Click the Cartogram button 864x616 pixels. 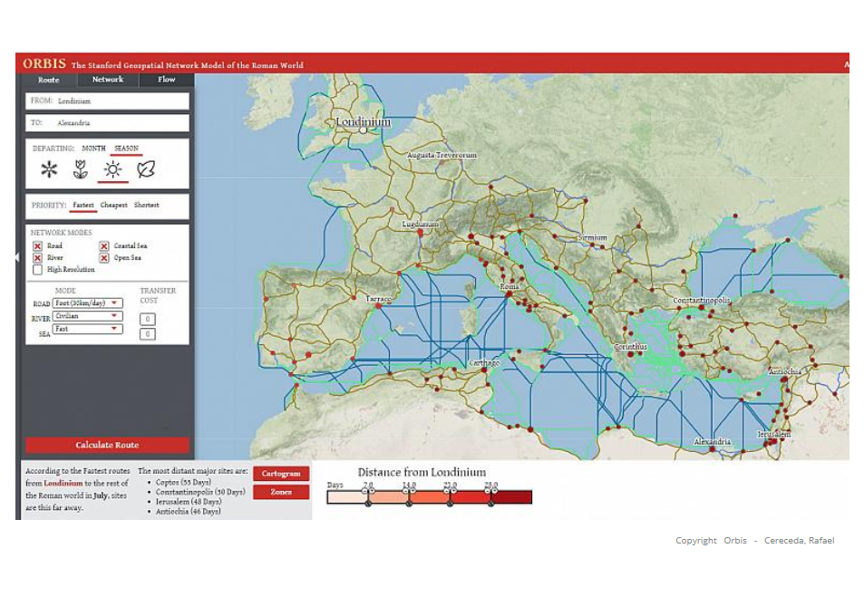tap(281, 474)
